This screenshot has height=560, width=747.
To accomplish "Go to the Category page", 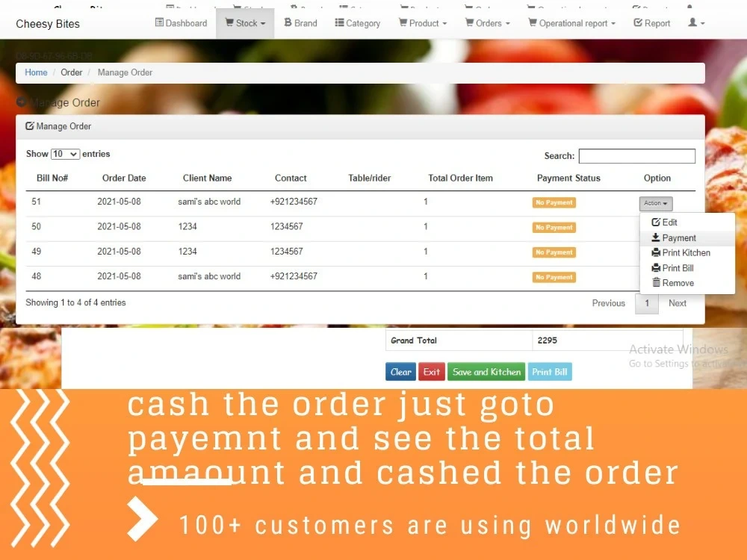I will click(x=357, y=23).
